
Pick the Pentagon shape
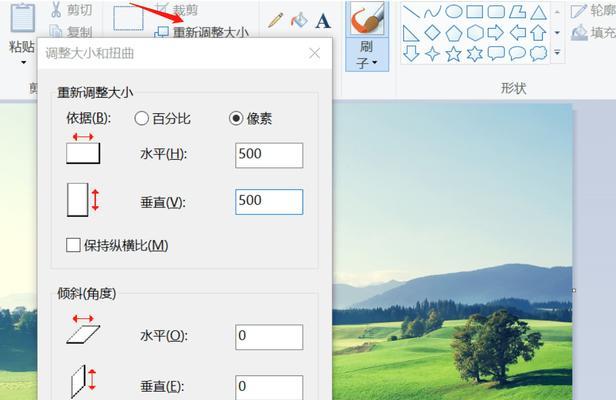point(454,33)
